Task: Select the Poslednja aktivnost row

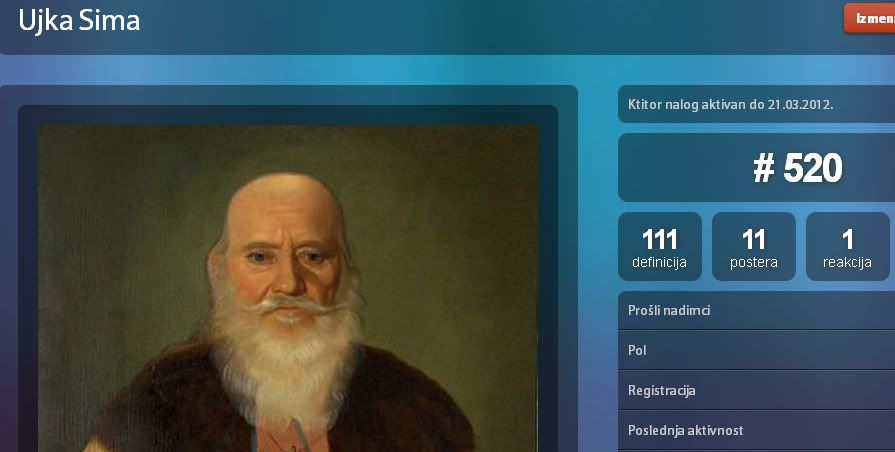Action: pyautogui.click(x=756, y=430)
